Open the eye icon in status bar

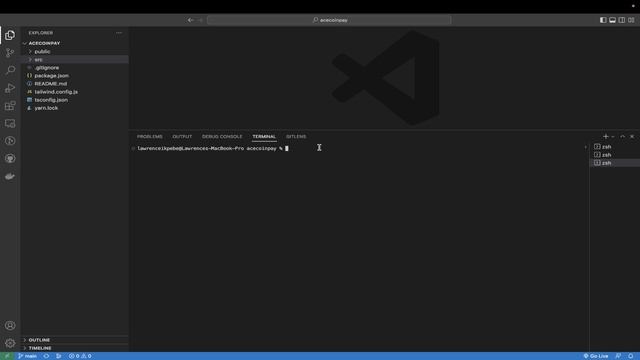point(46,356)
